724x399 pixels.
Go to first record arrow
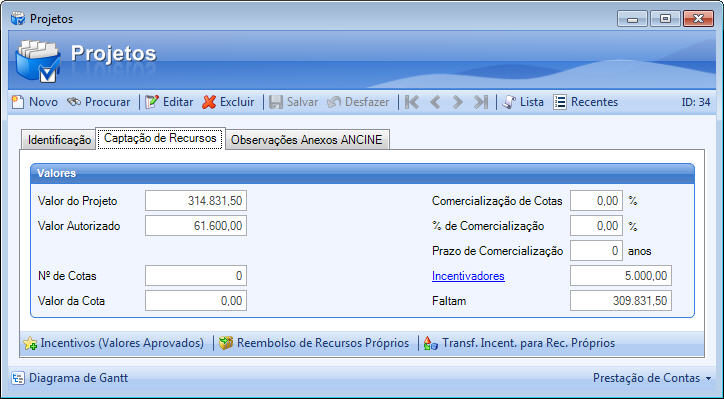click(x=412, y=102)
